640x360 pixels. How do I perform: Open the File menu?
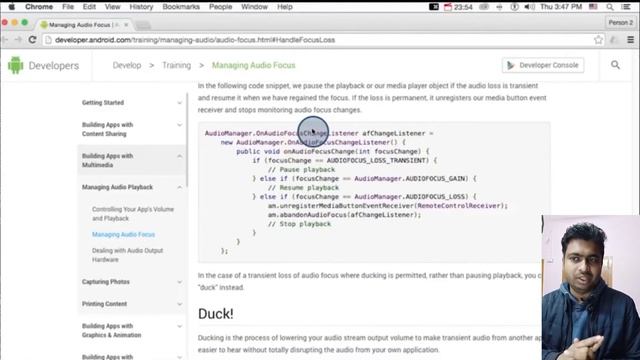tap(68, 7)
